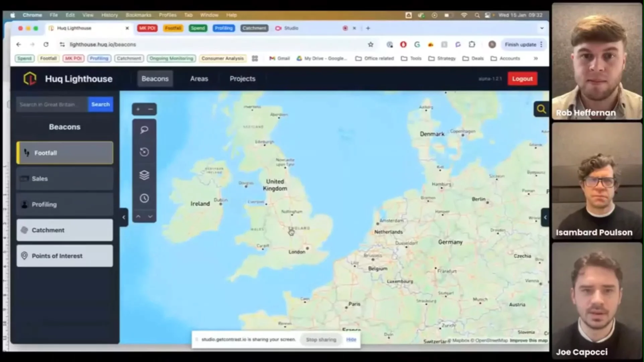
Task: Open macOS Wi-Fi status icon
Action: tap(464, 15)
